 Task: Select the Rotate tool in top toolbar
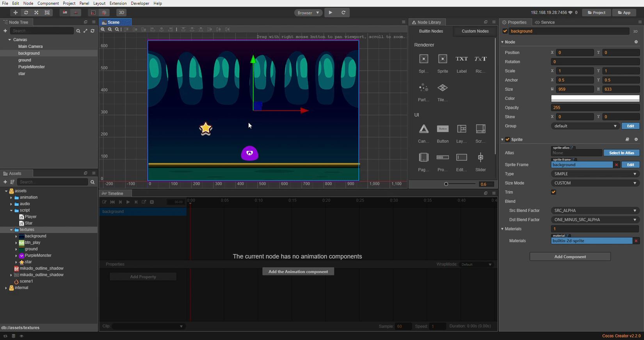pos(26,13)
